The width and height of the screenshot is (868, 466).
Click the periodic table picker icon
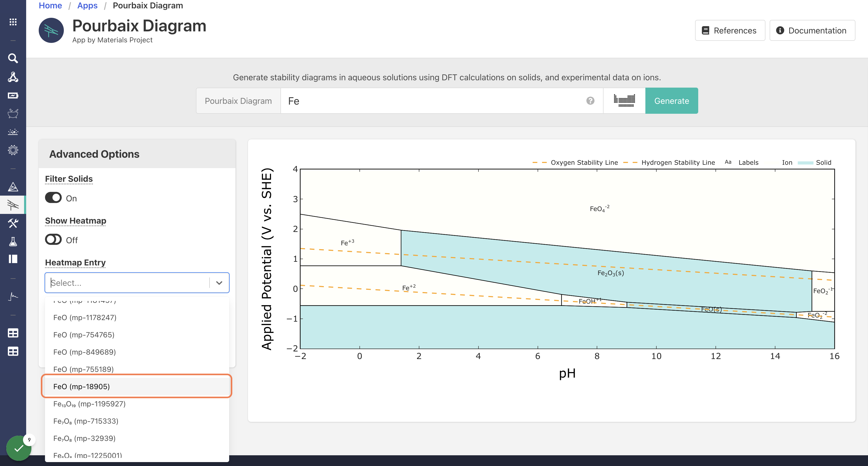624,101
